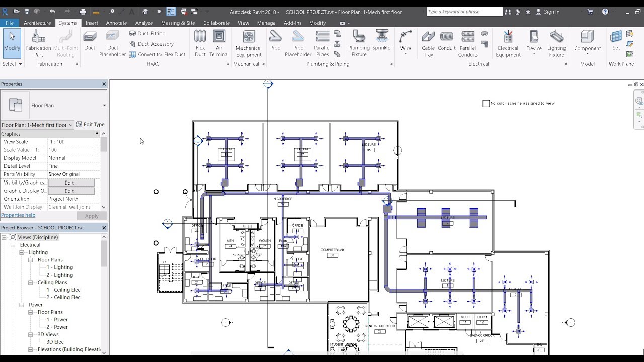644x362 pixels.
Task: Select the Pipe tool
Action: [x=275, y=41]
